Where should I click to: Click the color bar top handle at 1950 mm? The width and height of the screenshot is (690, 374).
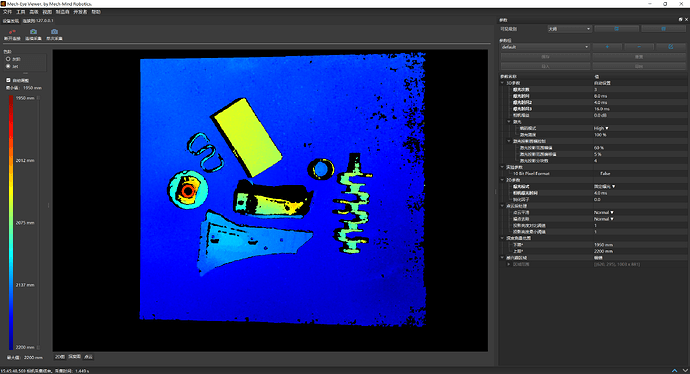pos(38,98)
